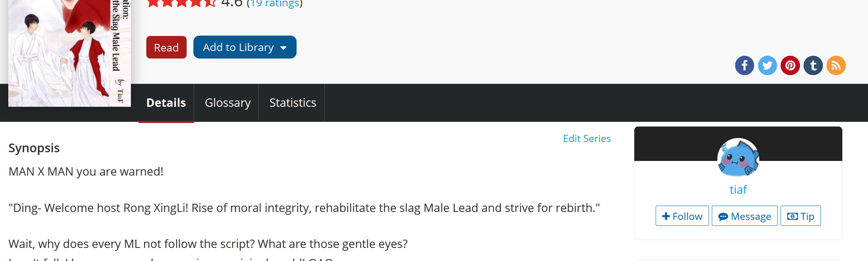
Task: Open the tiaf profile name link
Action: (738, 190)
